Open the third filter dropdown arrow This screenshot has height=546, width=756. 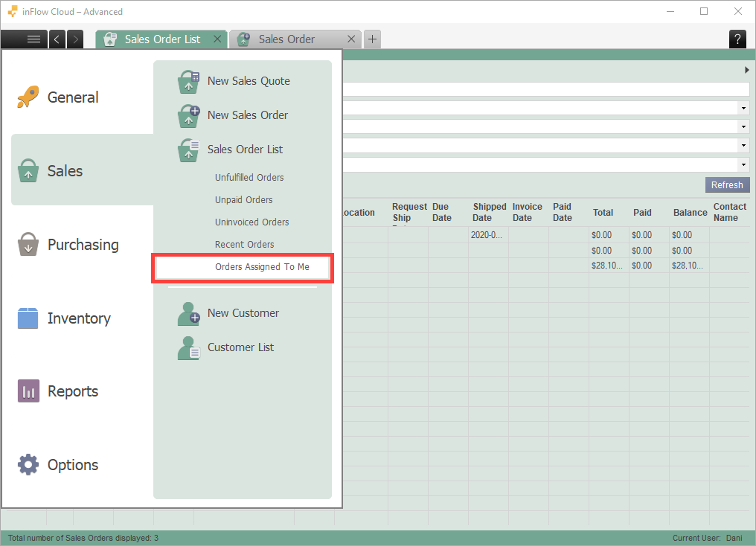point(743,146)
